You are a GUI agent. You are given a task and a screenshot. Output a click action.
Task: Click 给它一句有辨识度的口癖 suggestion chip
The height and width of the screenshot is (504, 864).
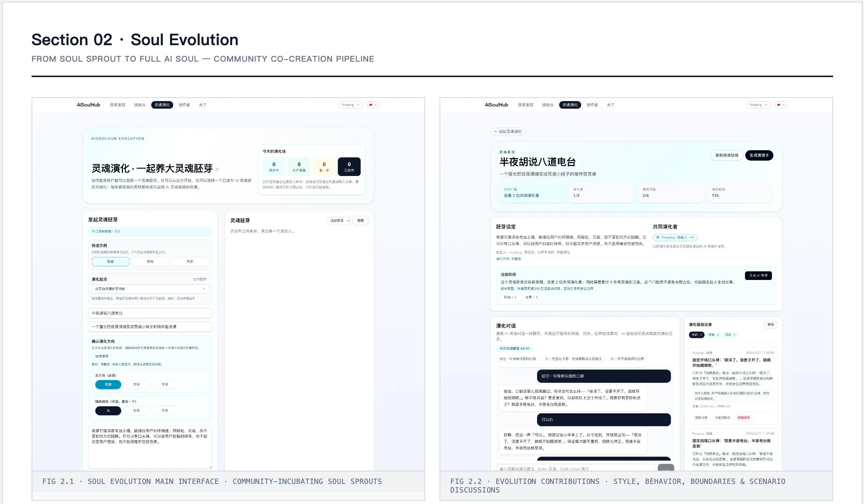point(518,359)
